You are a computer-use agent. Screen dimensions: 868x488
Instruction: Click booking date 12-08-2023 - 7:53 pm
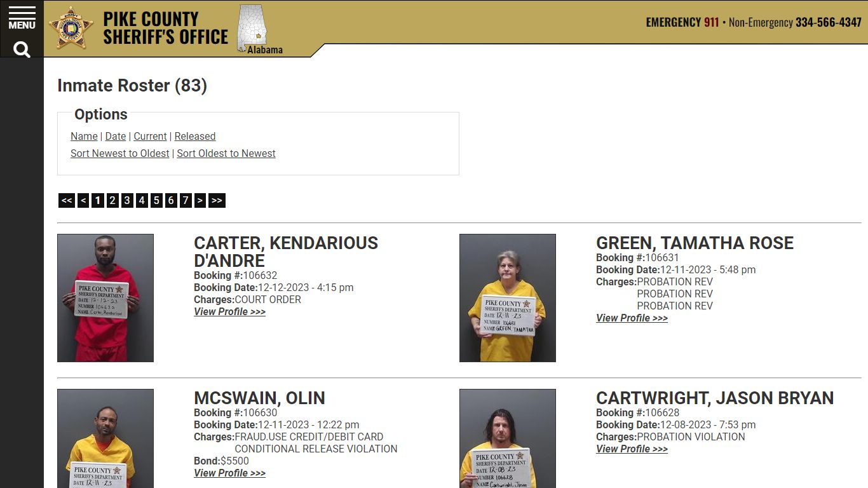(708, 424)
